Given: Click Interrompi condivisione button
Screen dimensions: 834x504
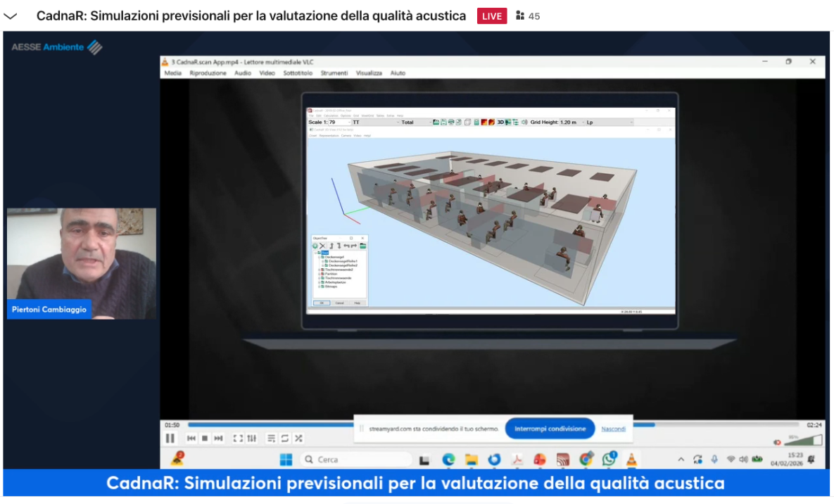Looking at the screenshot, I should [550, 429].
